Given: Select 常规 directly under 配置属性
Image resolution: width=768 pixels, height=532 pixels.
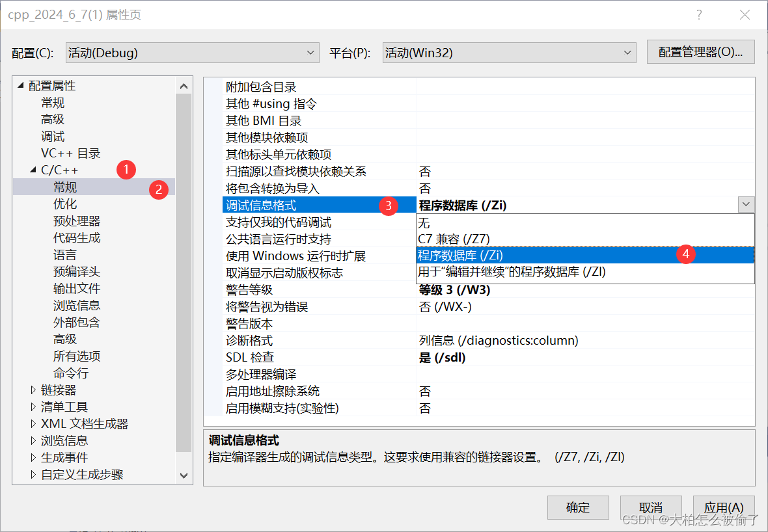Looking at the screenshot, I should (x=53, y=103).
